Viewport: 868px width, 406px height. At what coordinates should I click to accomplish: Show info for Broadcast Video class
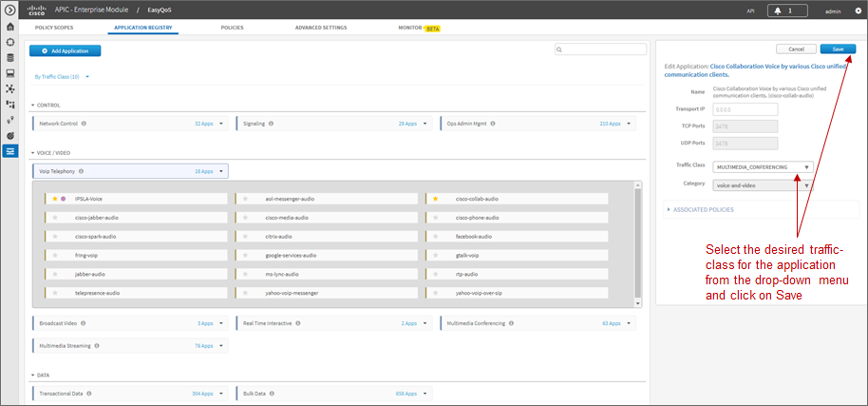(x=83, y=323)
